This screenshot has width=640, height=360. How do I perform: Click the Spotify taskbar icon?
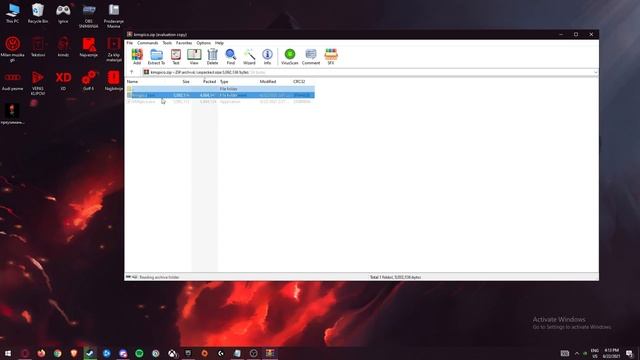click(139, 353)
